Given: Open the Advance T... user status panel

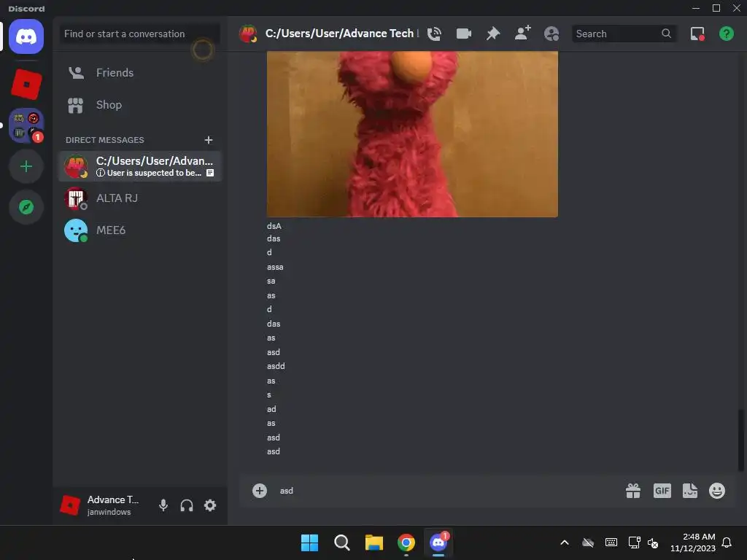Looking at the screenshot, I should tap(104, 505).
